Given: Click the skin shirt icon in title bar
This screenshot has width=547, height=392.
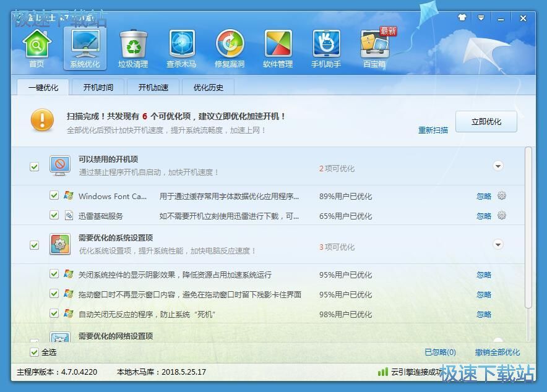Looking at the screenshot, I should click(x=462, y=17).
